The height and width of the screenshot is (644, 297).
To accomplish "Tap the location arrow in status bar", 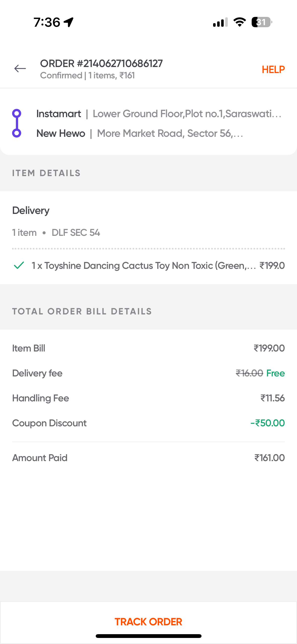I will click(x=69, y=22).
